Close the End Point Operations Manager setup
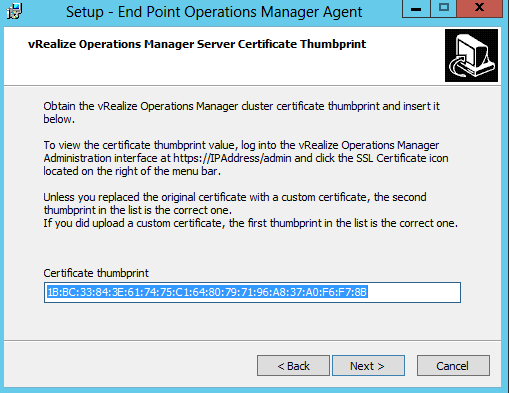Image resolution: width=509 pixels, height=393 pixels. (x=479, y=8)
